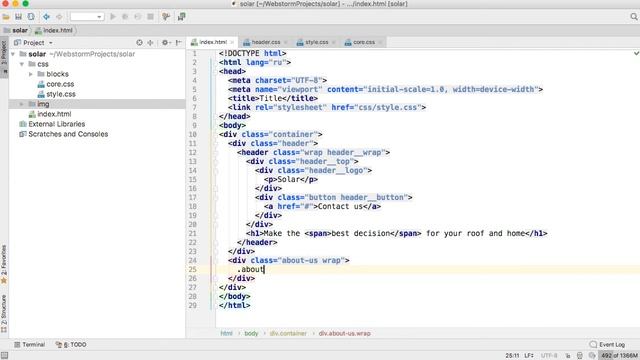Screen dimensions: 640x360
Task: Click line number 21 in the gutter
Action: [x=192, y=233]
